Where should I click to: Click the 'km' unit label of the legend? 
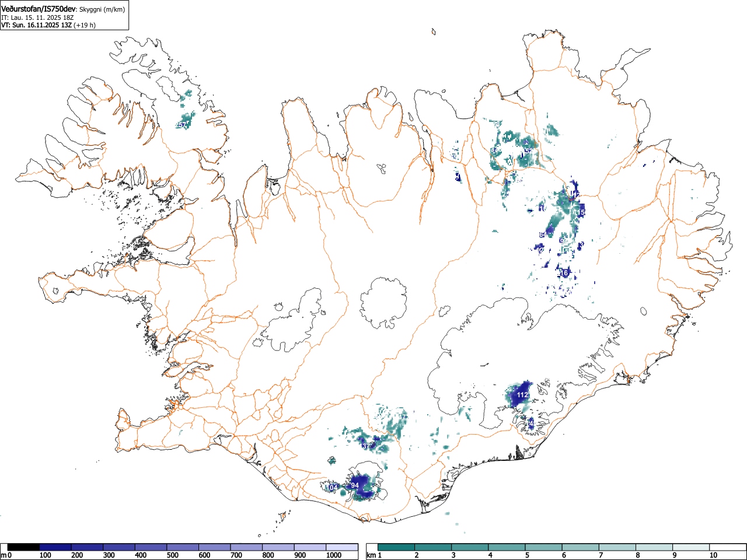[x=371, y=555]
